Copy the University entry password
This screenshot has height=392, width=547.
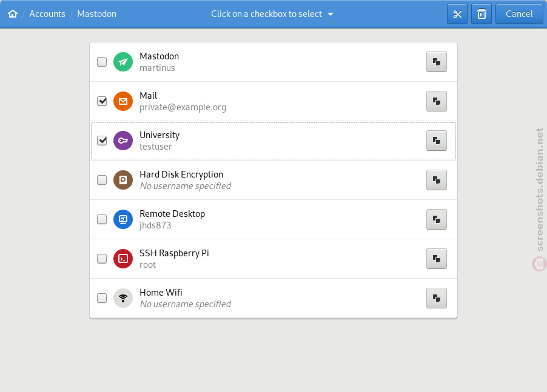click(x=437, y=141)
